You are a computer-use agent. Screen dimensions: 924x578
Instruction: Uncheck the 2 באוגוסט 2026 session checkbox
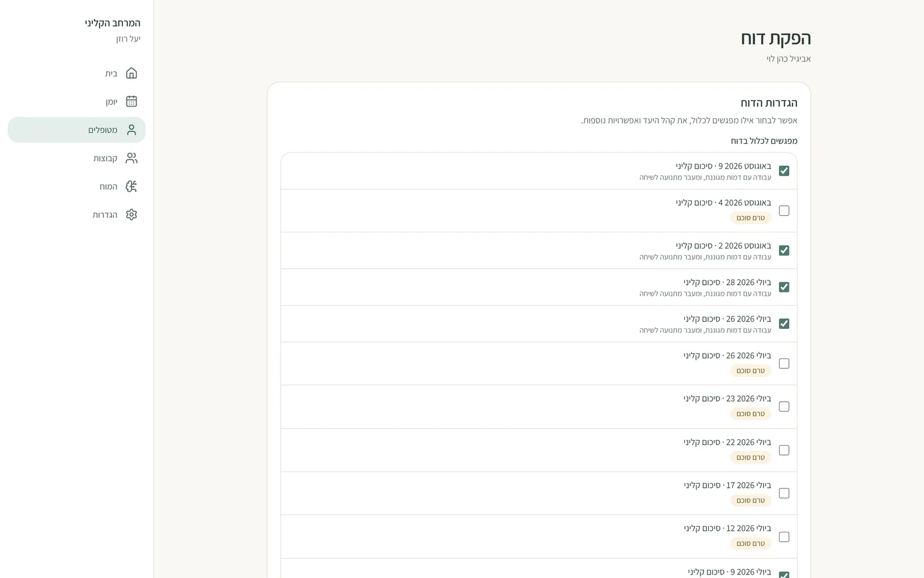tap(784, 250)
